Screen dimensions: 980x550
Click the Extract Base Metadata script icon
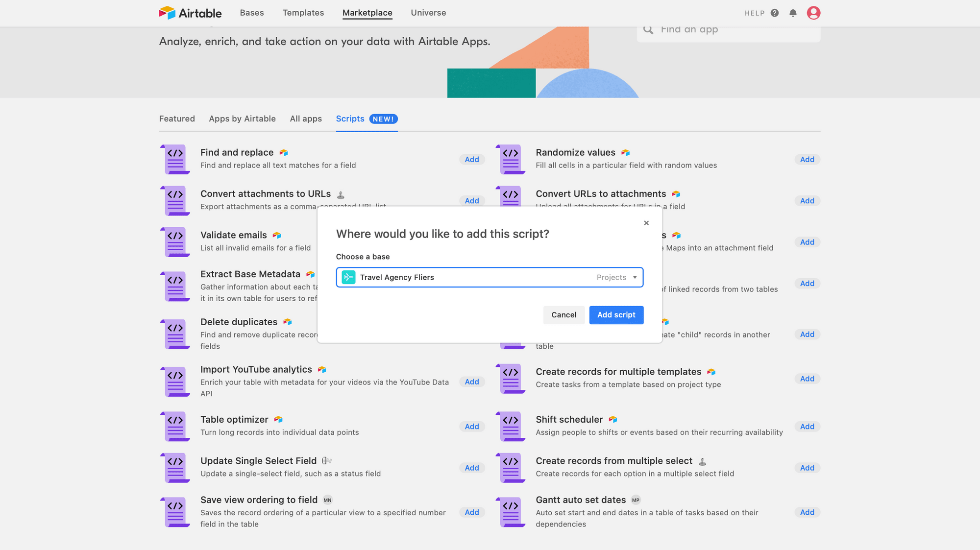175,287
